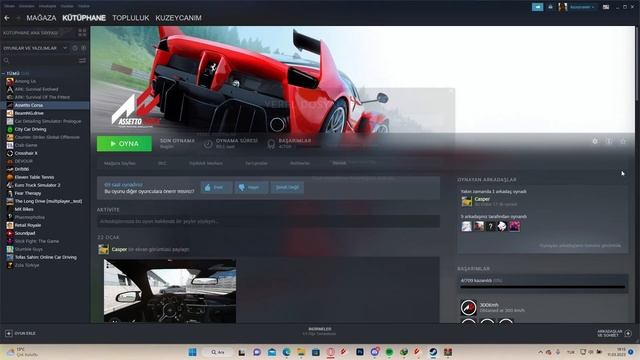Open the KÜTÜPHANE library section
The width and height of the screenshot is (640, 360).
[84, 18]
